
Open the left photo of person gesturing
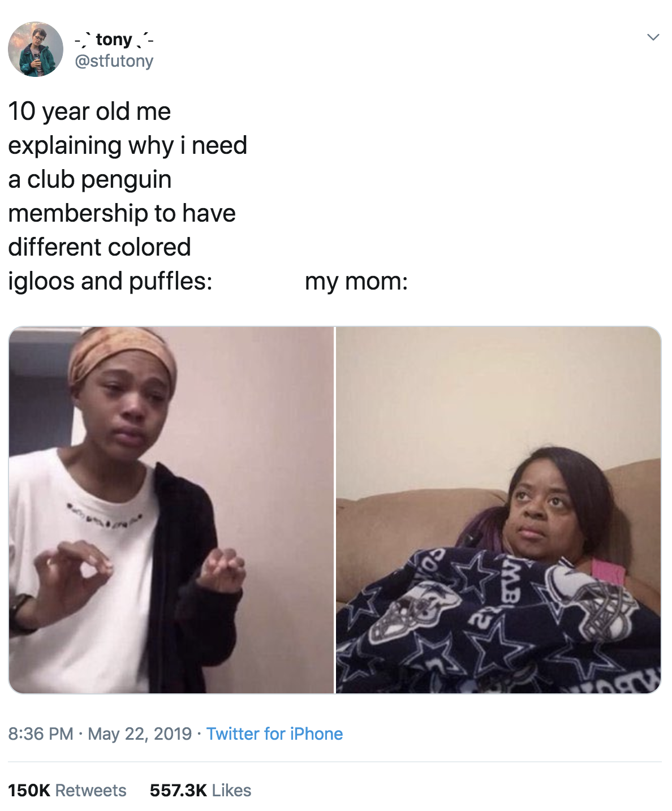tap(171, 510)
